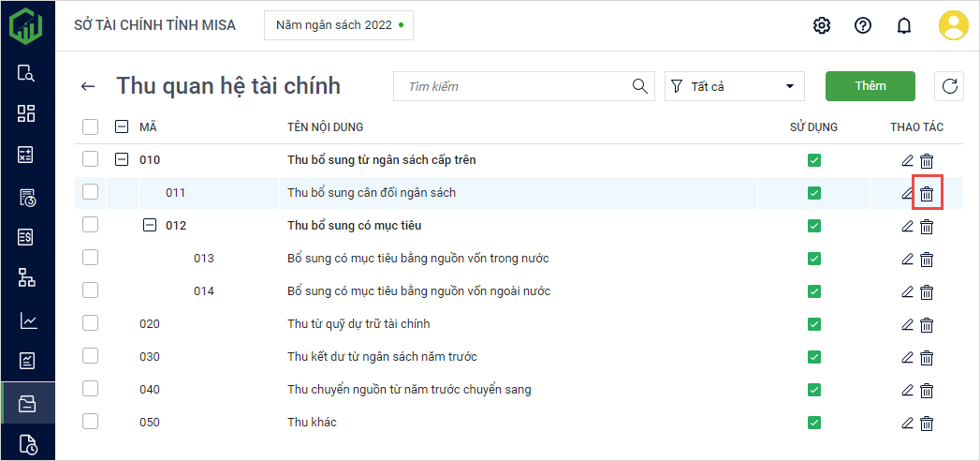Open the user avatar profile

953,25
